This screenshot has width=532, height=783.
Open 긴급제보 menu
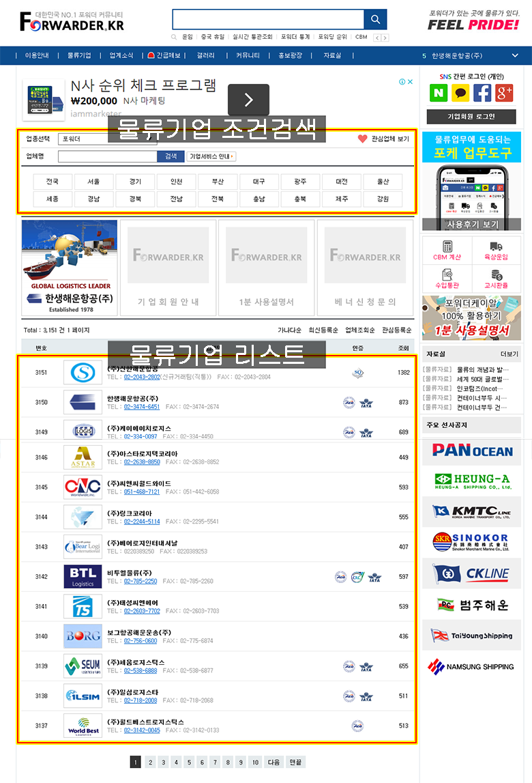point(164,55)
